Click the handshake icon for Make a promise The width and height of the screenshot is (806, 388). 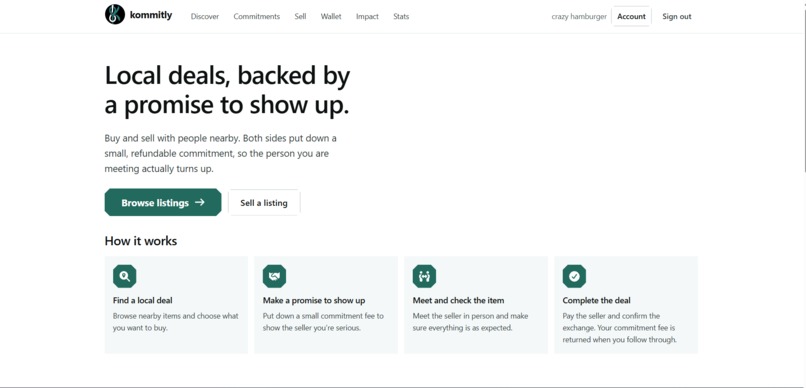pyautogui.click(x=274, y=276)
